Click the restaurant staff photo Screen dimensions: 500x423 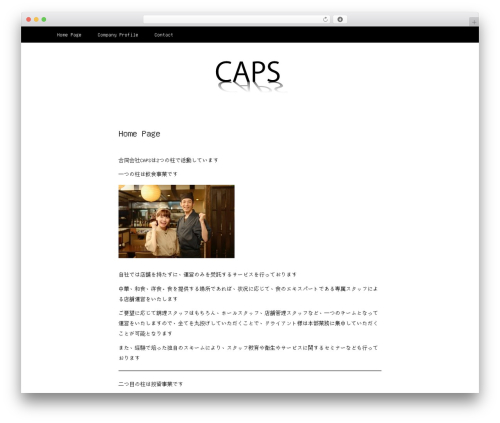(176, 221)
